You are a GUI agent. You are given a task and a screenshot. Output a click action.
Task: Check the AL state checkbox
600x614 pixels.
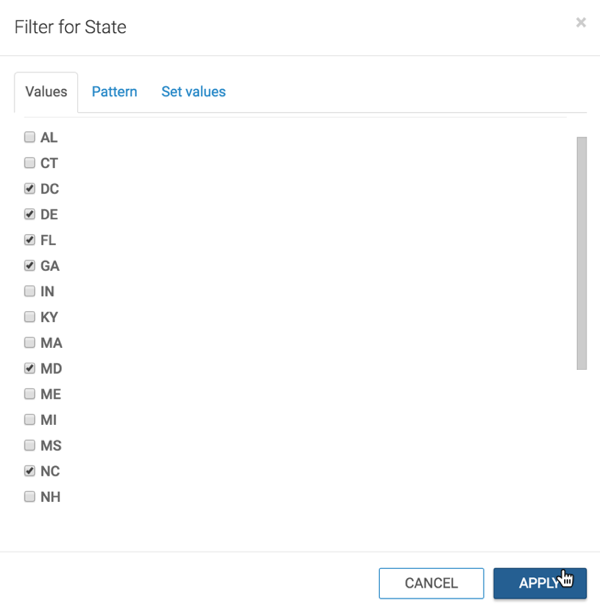(x=29, y=137)
